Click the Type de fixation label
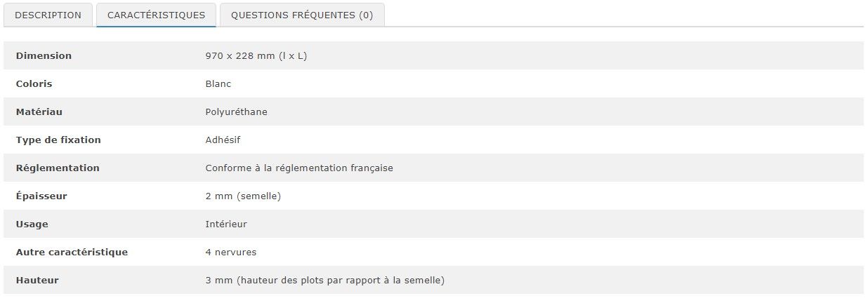 click(58, 140)
